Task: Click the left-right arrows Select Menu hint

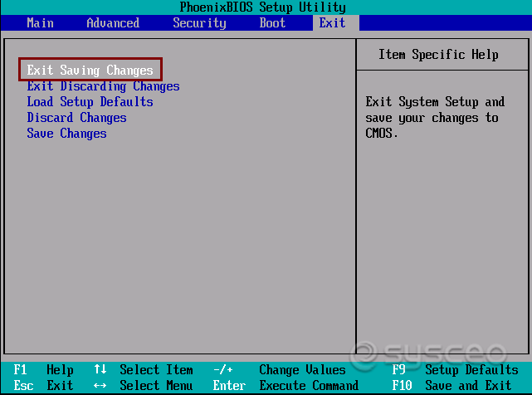Action: (144, 386)
